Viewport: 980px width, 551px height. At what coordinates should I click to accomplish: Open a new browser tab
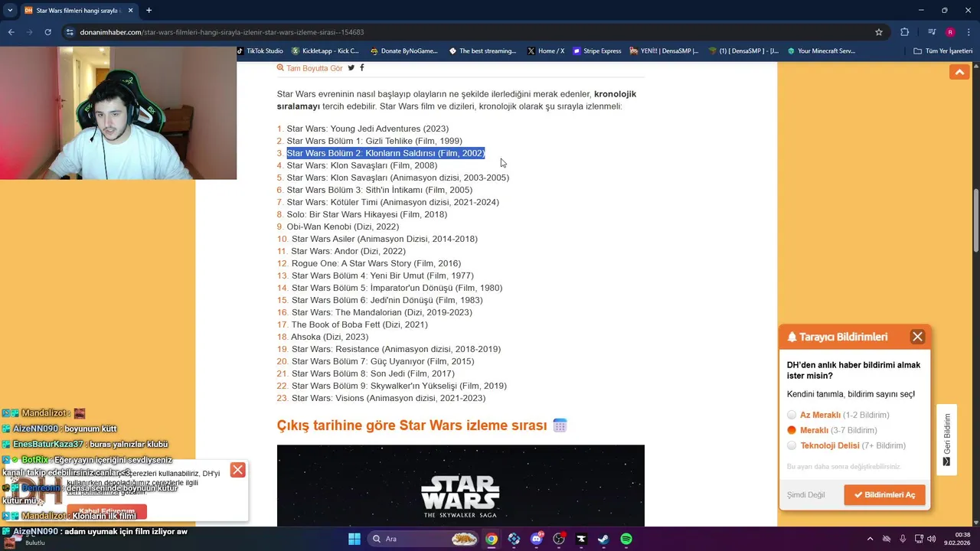pos(149,10)
